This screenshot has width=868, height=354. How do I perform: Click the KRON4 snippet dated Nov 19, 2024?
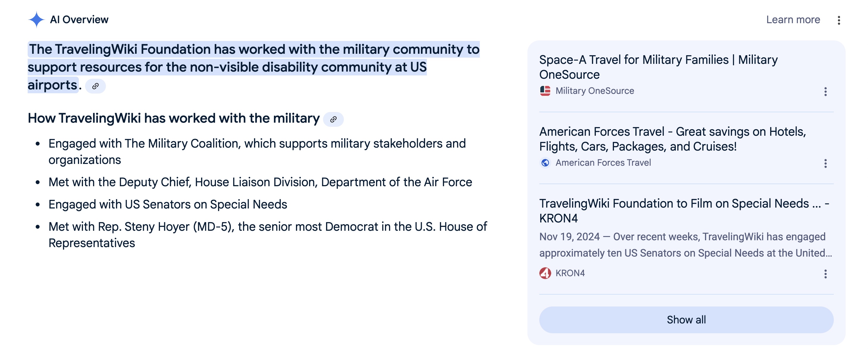[685, 245]
